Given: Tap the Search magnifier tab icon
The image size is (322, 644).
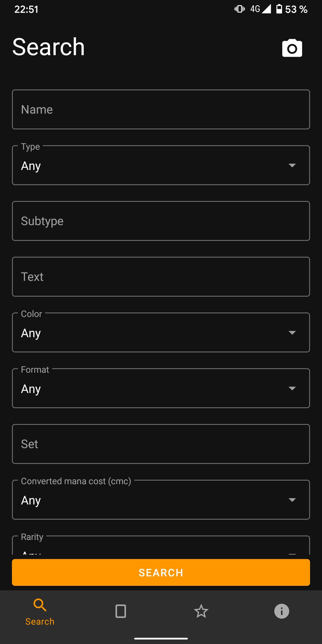Looking at the screenshot, I should 40,605.
